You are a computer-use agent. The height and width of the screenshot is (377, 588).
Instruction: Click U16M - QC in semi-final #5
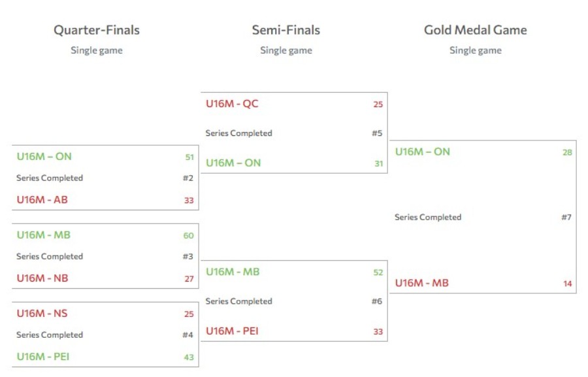point(232,103)
